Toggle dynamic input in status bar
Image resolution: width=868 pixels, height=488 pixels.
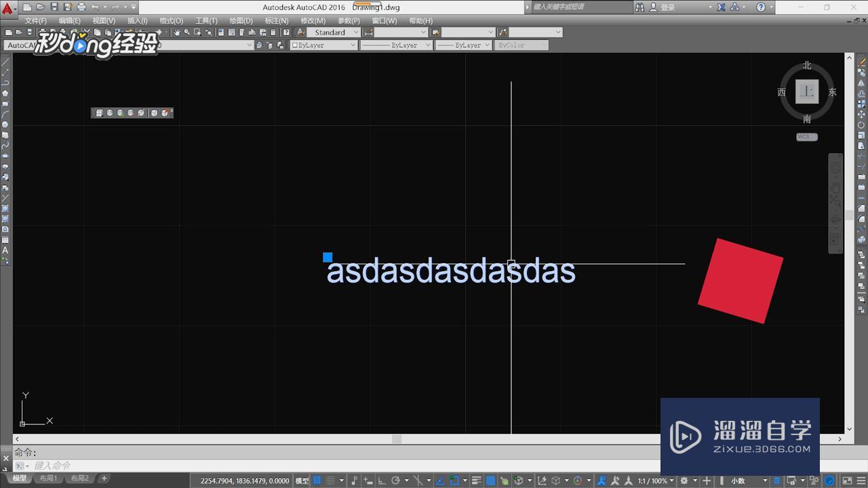coord(368,481)
